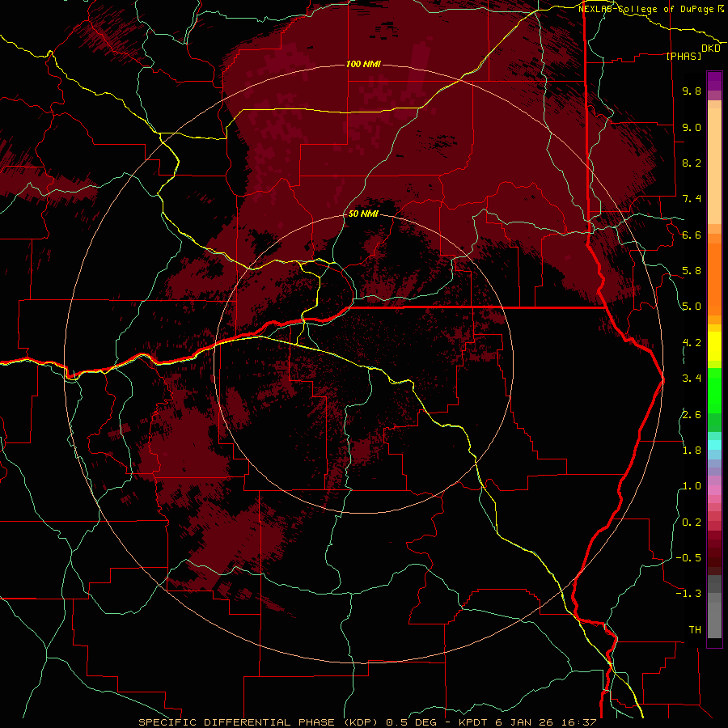Image resolution: width=728 pixels, height=728 pixels.
Task: Pick the purple top segment of the color bar
Action: [714, 81]
